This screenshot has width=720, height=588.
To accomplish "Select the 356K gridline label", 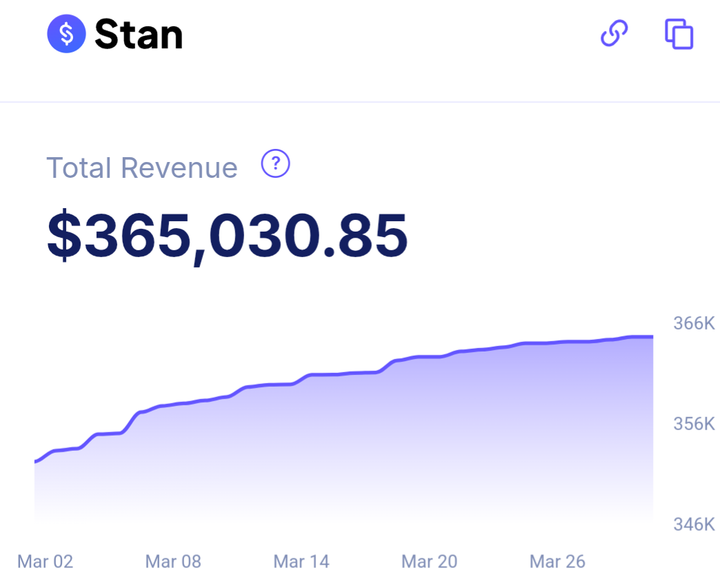I will (694, 424).
